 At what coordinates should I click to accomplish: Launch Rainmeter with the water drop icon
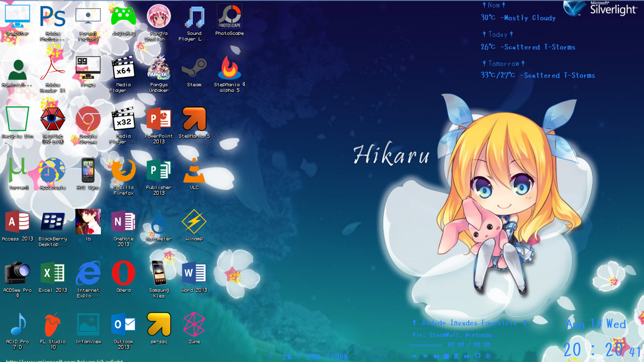click(x=159, y=225)
